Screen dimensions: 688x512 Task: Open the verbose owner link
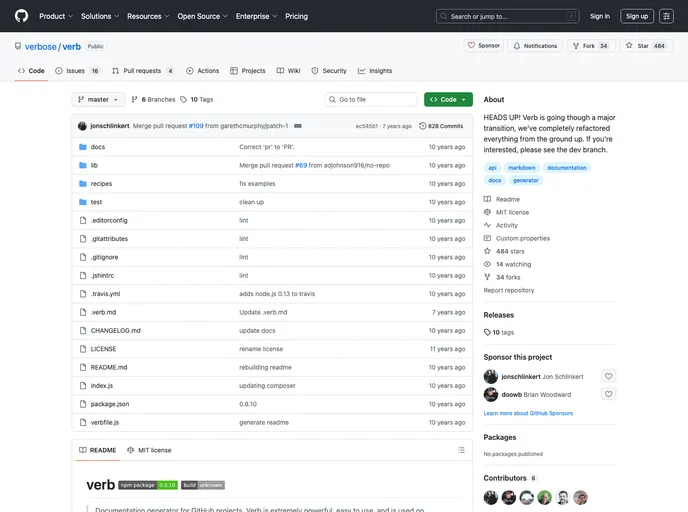pyautogui.click(x=40, y=47)
